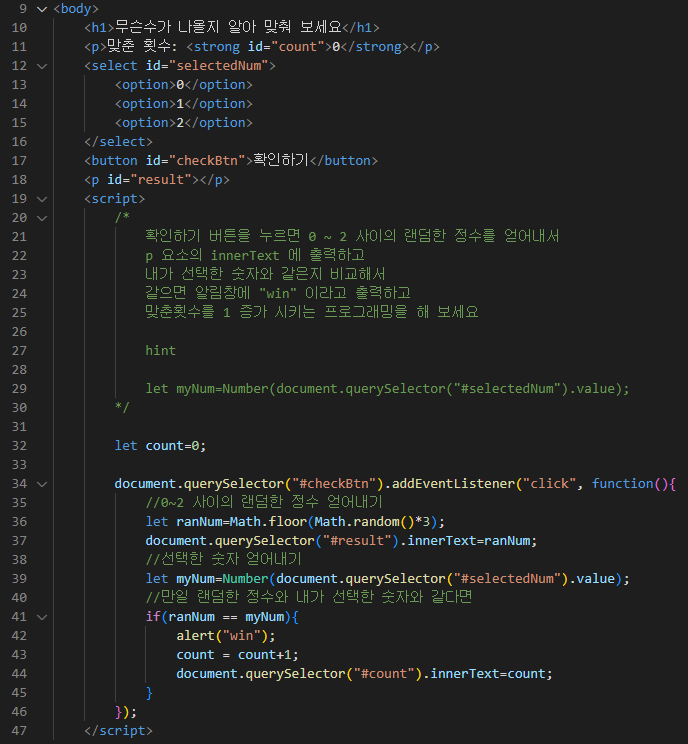
Task: Click the h1 heading text on line 10
Action: [228, 27]
